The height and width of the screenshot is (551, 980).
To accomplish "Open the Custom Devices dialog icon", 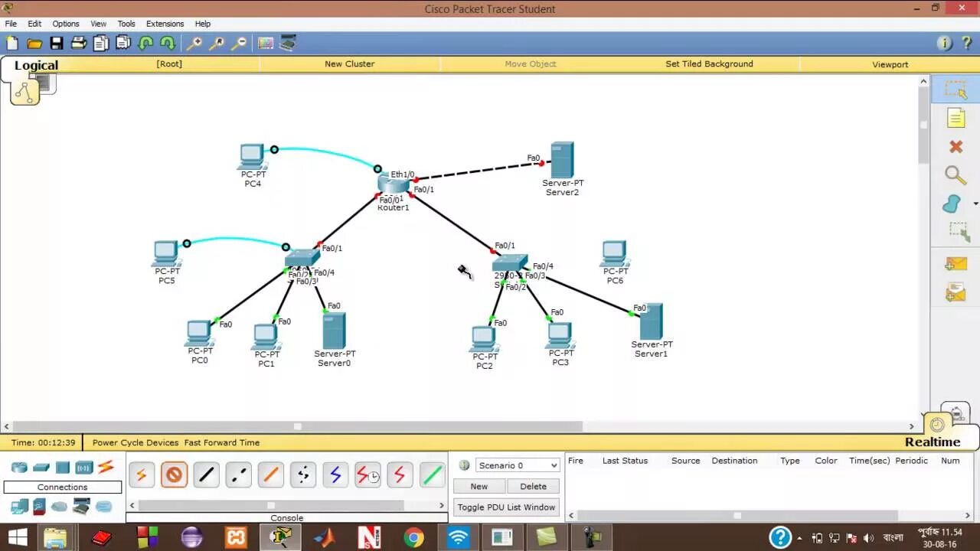I will click(x=288, y=44).
